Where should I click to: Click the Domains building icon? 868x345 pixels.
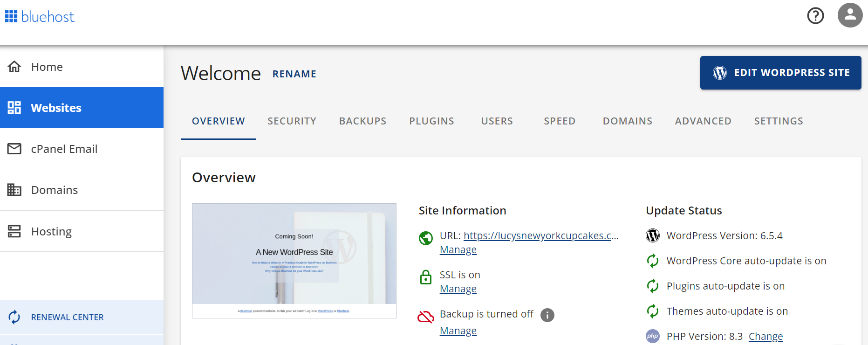14,190
